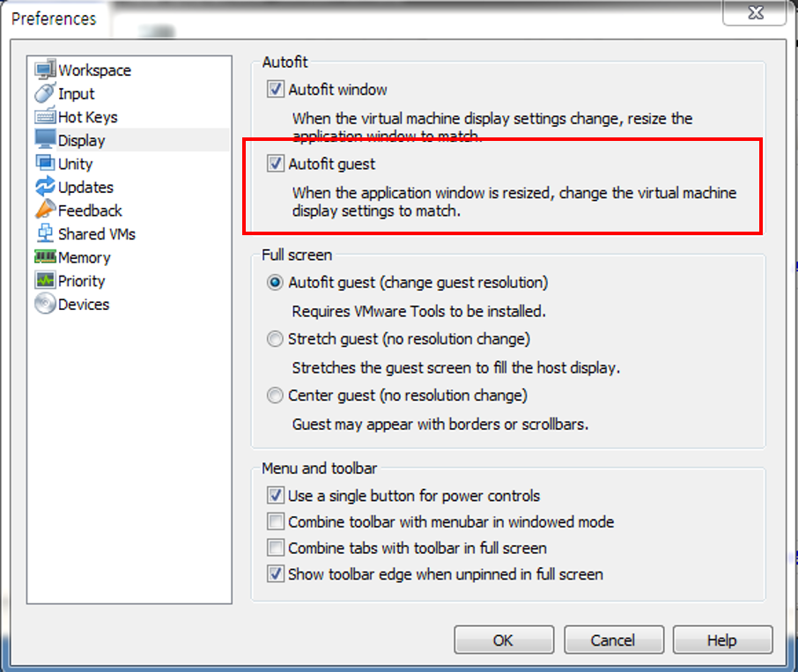Click 'When the application window is resized' text
The width and height of the screenshot is (798, 672).
pos(514,202)
